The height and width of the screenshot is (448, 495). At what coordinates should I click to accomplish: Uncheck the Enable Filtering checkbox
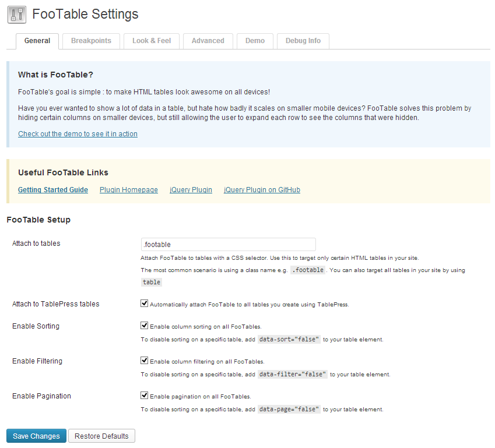(x=144, y=361)
